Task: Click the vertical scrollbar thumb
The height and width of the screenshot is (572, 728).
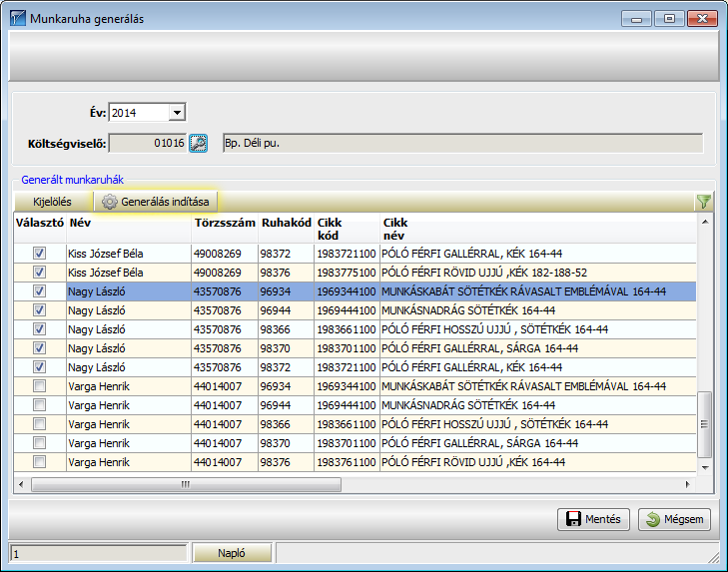Action: (705, 424)
